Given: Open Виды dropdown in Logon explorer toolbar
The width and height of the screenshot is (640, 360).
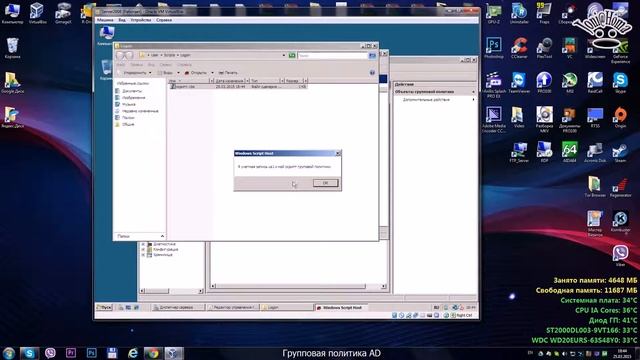Looking at the screenshot, I should (169, 73).
